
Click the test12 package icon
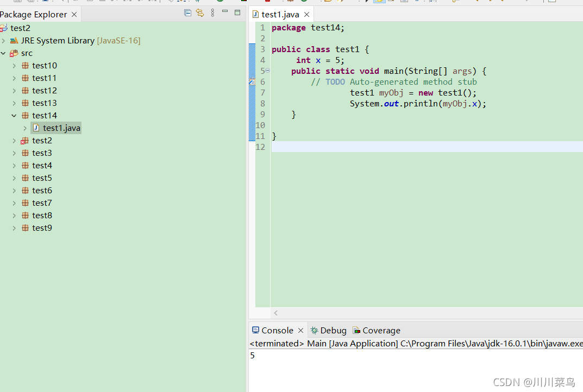coord(25,91)
